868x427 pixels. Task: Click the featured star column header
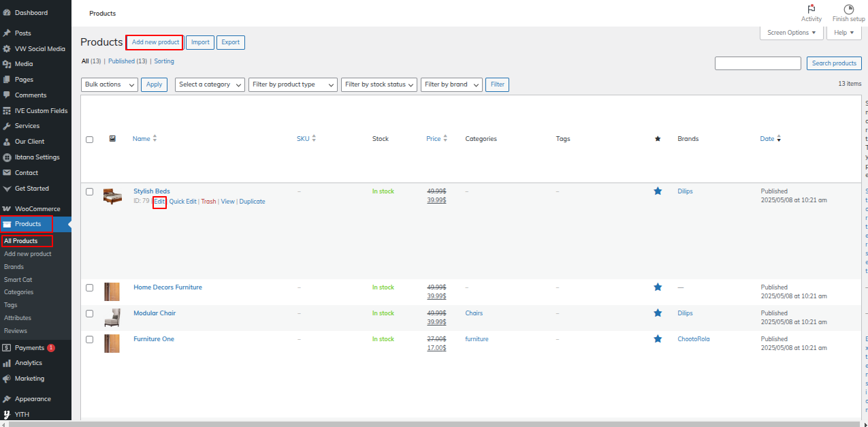coord(658,139)
